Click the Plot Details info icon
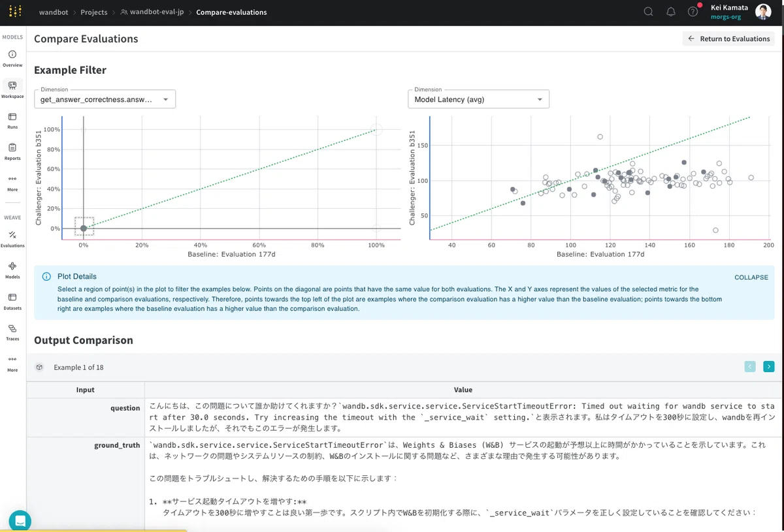 (46, 277)
